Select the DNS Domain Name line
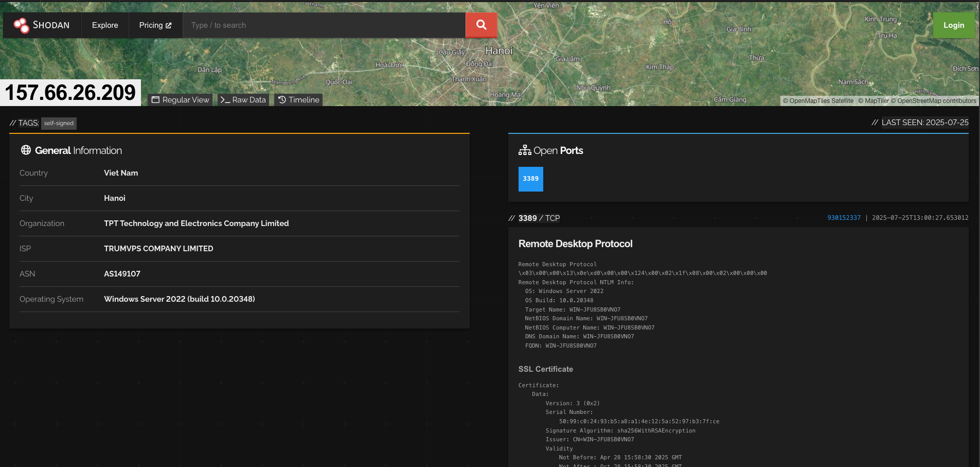Viewport: 980px width, 467px height. [580, 337]
